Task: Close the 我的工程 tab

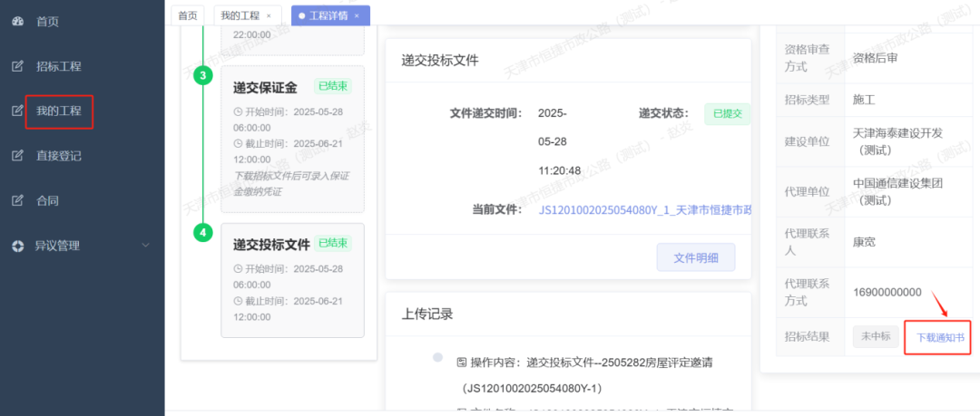Action: [269, 15]
